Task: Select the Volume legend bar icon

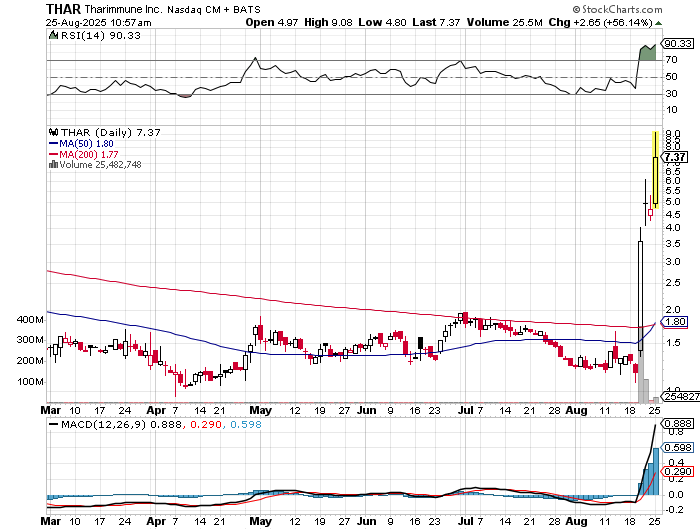Action: point(51,165)
